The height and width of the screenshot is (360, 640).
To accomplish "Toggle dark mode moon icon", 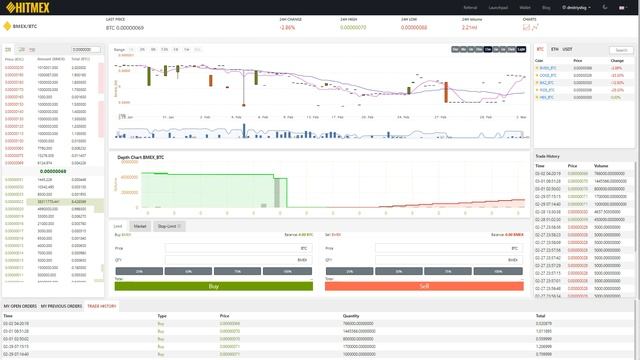I will point(605,7).
